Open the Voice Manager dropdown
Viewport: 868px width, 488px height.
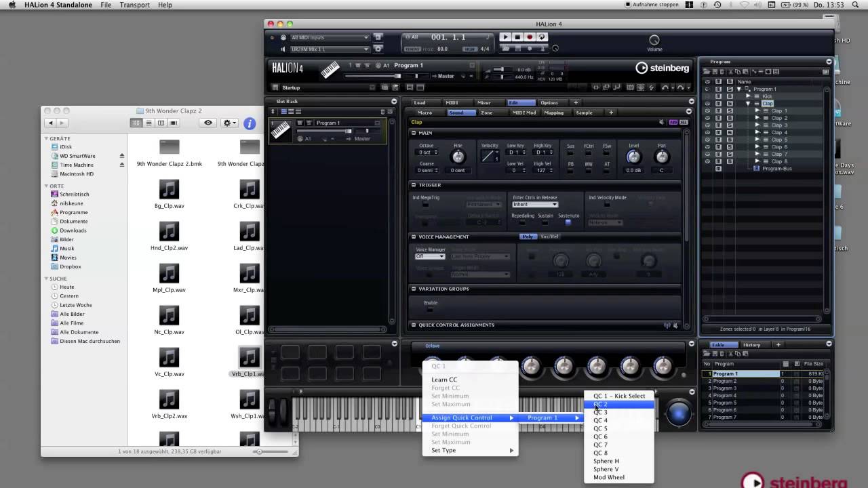point(430,256)
